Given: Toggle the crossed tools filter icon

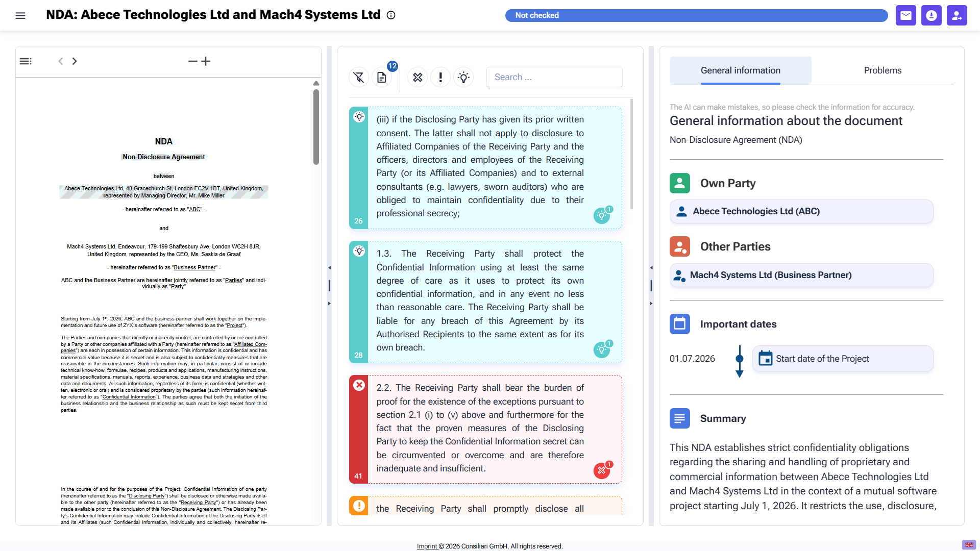Looking at the screenshot, I should click(418, 77).
